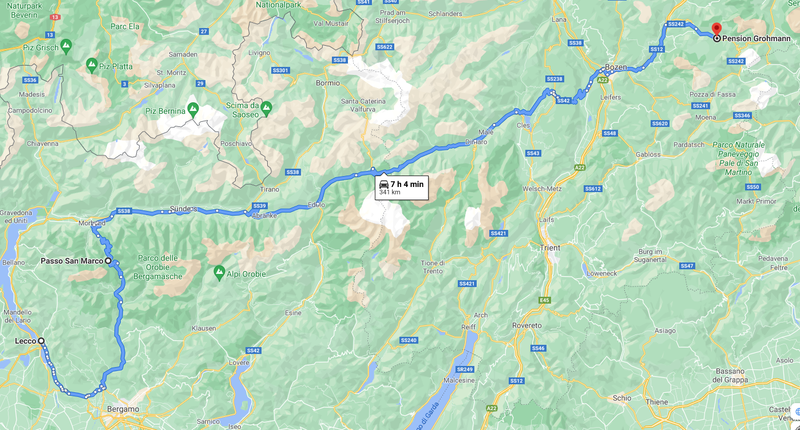Click the Passo San Marco waypoint circle
Image resolution: width=800 pixels, height=430 pixels.
point(108,261)
